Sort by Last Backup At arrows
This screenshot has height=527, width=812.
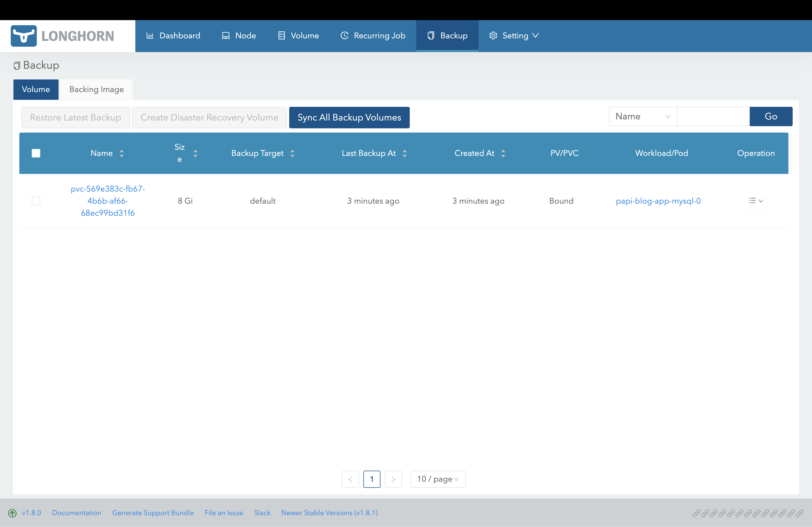coord(405,153)
